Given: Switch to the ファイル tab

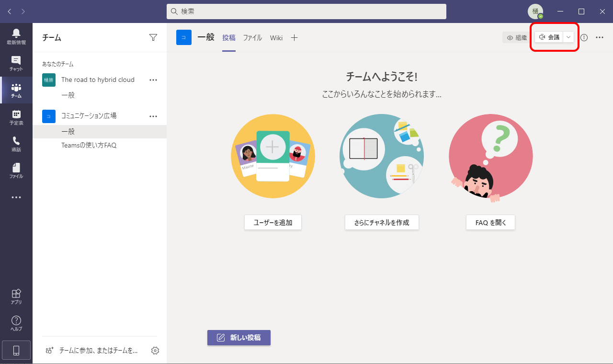Looking at the screenshot, I should click(252, 37).
